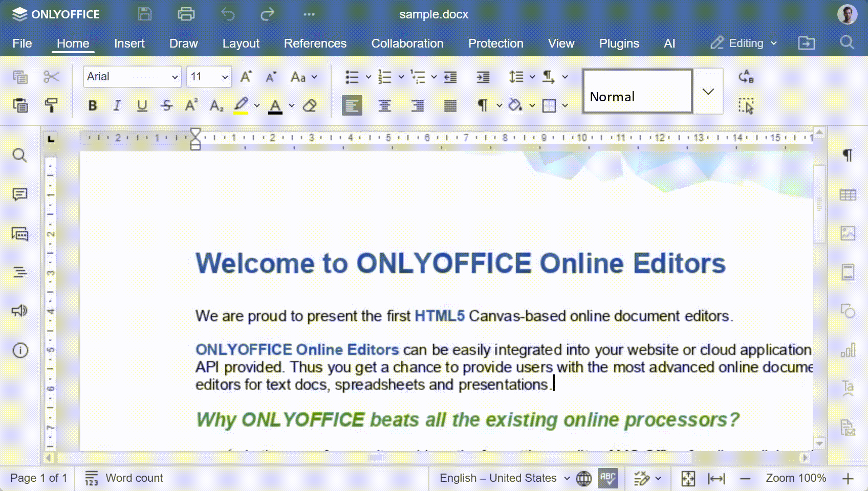Open the English – United States language dropdown

click(x=505, y=478)
